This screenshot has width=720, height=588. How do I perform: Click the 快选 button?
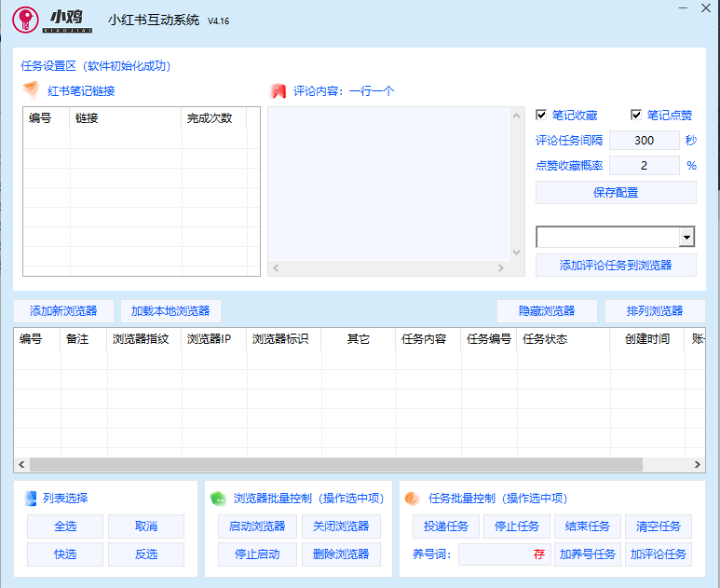[x=65, y=554]
